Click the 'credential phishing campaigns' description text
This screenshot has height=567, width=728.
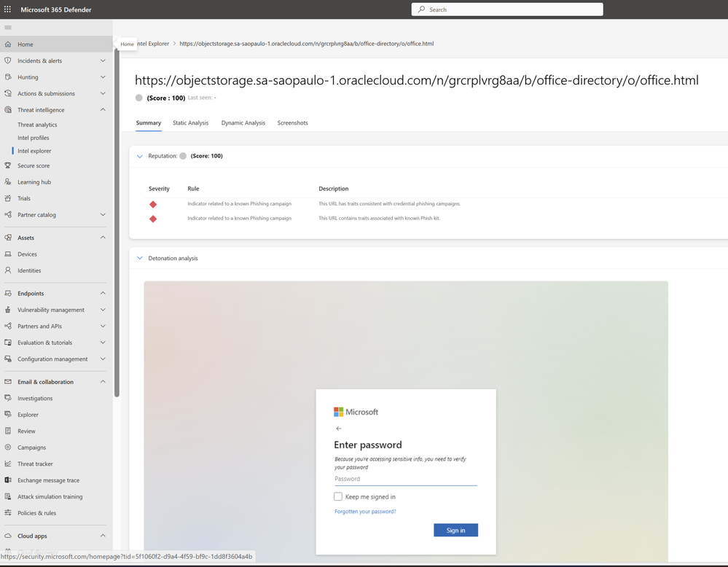(x=390, y=204)
